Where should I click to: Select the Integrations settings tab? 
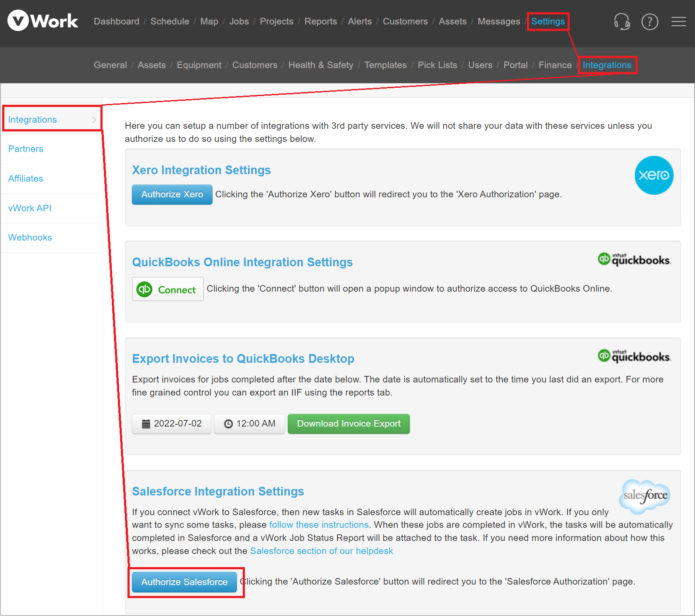pos(607,65)
